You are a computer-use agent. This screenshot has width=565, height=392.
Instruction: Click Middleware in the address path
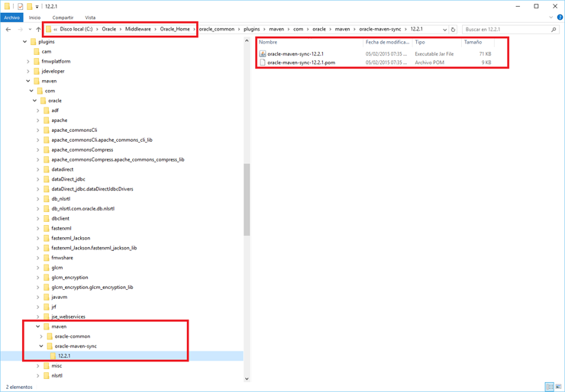tap(138, 29)
